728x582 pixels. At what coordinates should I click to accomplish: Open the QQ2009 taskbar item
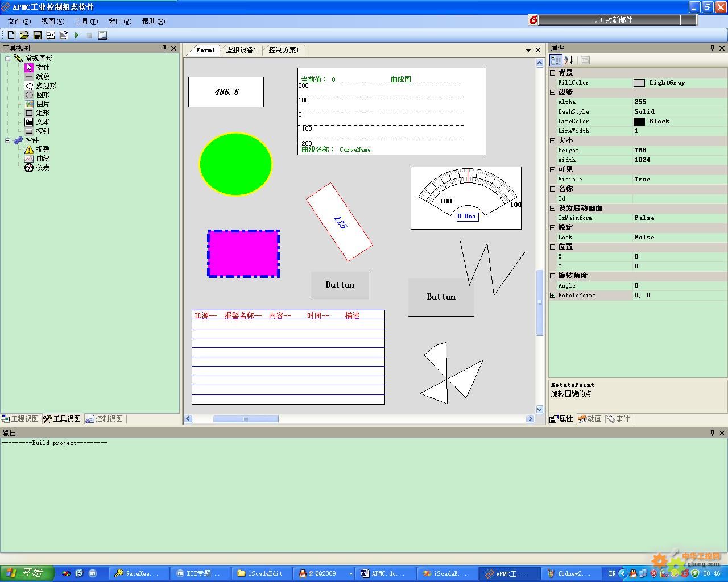coord(325,573)
